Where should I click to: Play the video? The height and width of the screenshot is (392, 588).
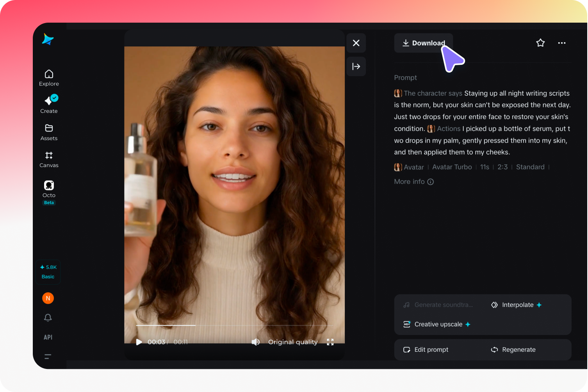[139, 342]
